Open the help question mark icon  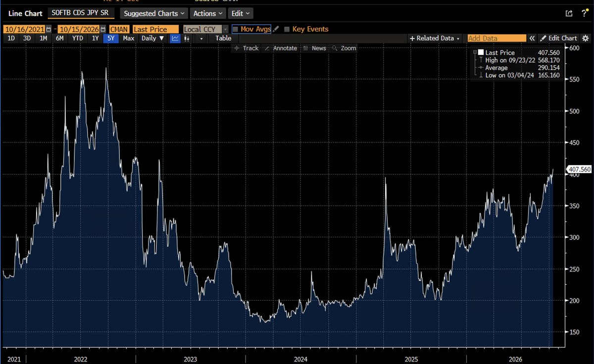[584, 13]
